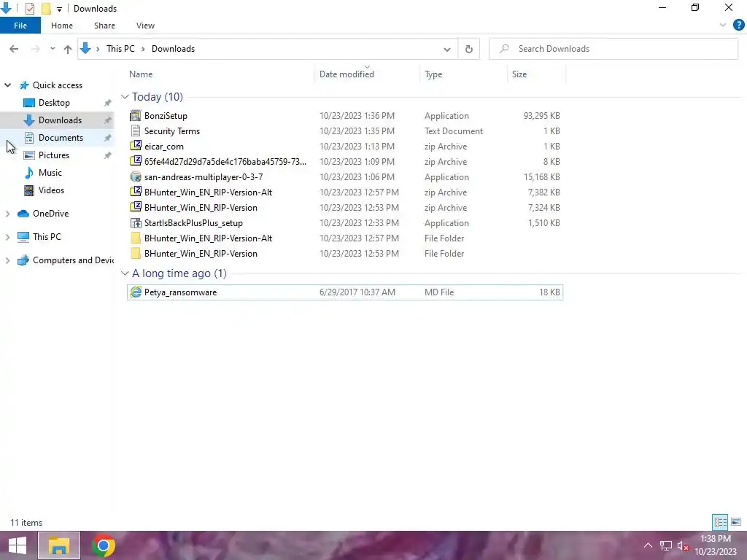Switch to the View ribbon tab
747x560 pixels.
145,26
